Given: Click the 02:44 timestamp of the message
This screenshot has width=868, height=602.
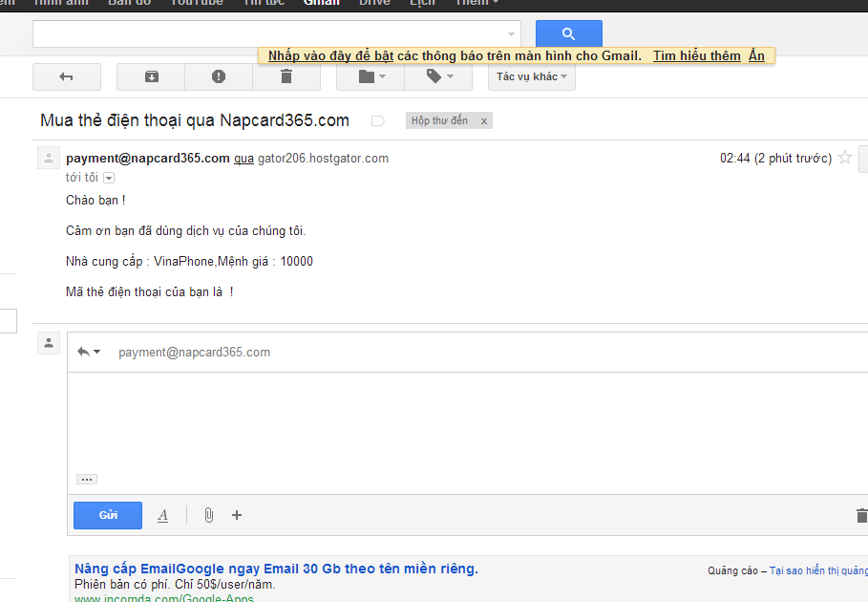Looking at the screenshot, I should click(775, 159).
